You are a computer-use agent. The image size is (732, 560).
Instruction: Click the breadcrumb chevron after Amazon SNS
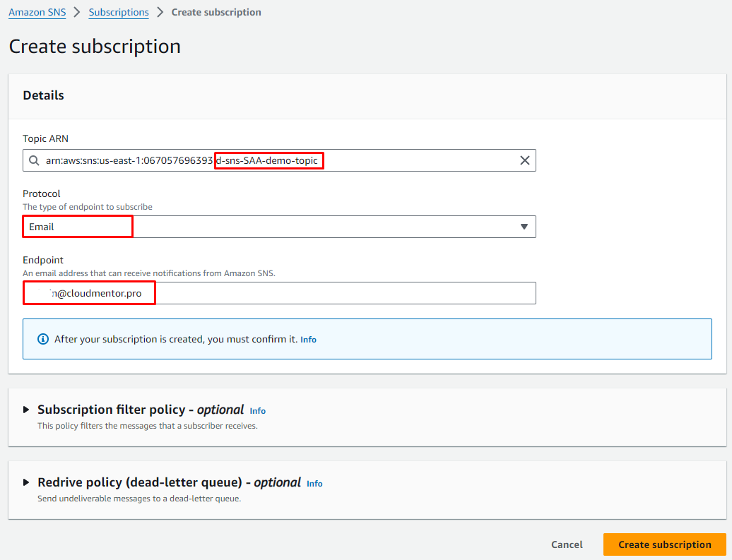coord(77,12)
